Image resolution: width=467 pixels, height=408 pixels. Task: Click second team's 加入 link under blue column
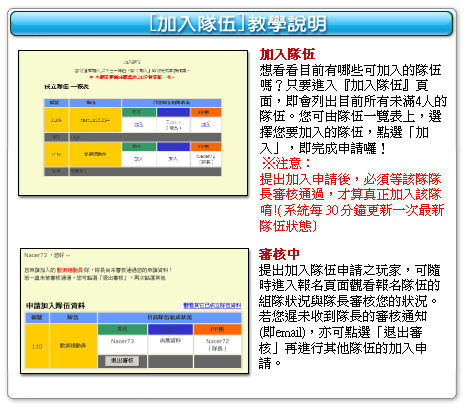[173, 159]
